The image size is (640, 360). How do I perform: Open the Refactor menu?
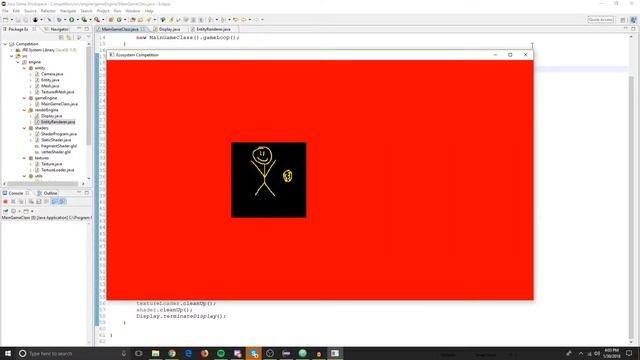coord(48,11)
